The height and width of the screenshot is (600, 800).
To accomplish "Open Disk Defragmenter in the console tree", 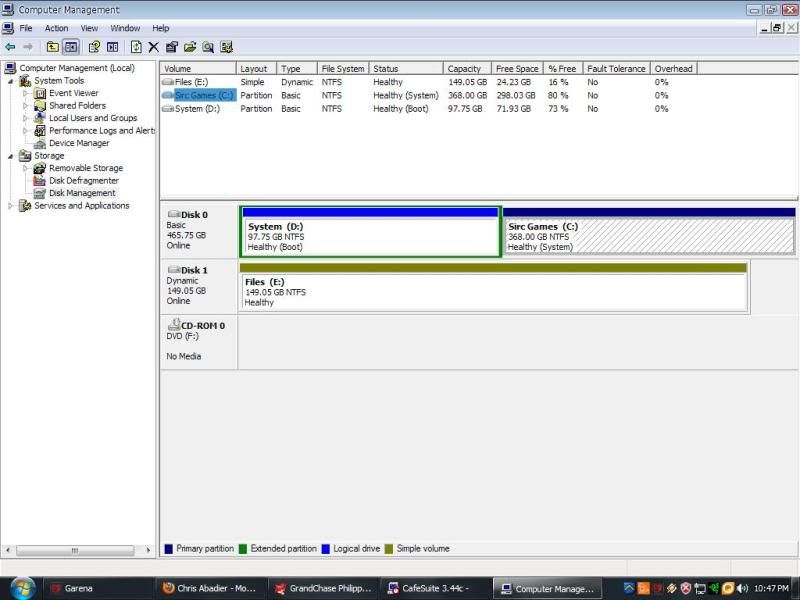I will (x=83, y=181).
